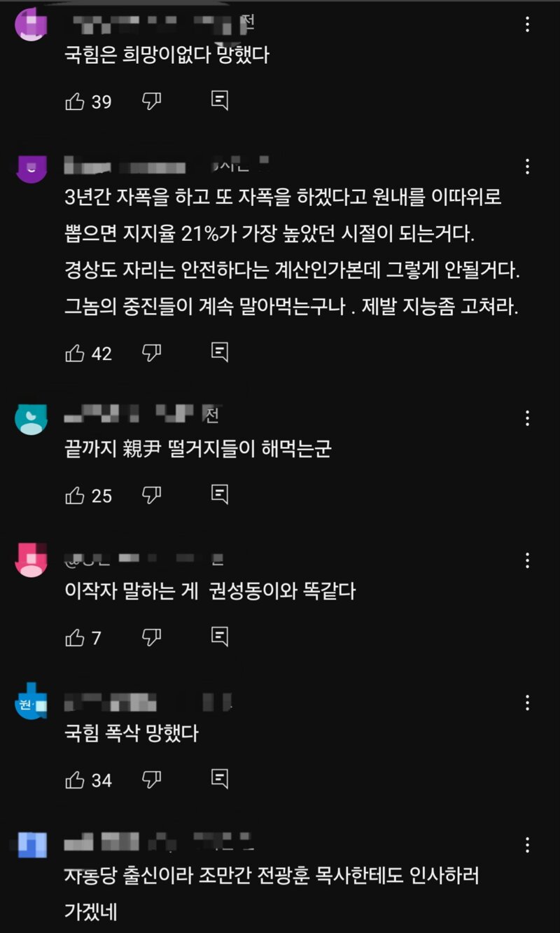Like the comment with 39 likes
The image size is (560, 933).
click(x=75, y=102)
